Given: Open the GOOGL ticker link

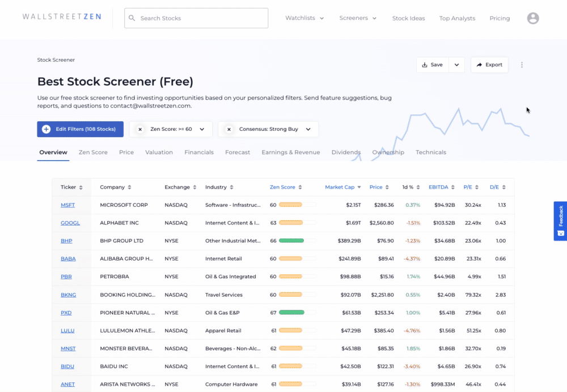Looking at the screenshot, I should point(70,223).
